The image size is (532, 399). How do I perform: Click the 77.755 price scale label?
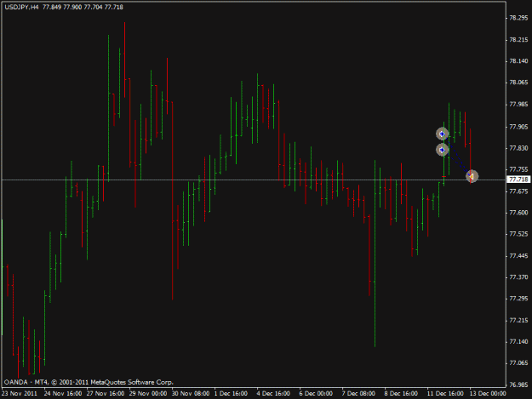pyautogui.click(x=518, y=169)
